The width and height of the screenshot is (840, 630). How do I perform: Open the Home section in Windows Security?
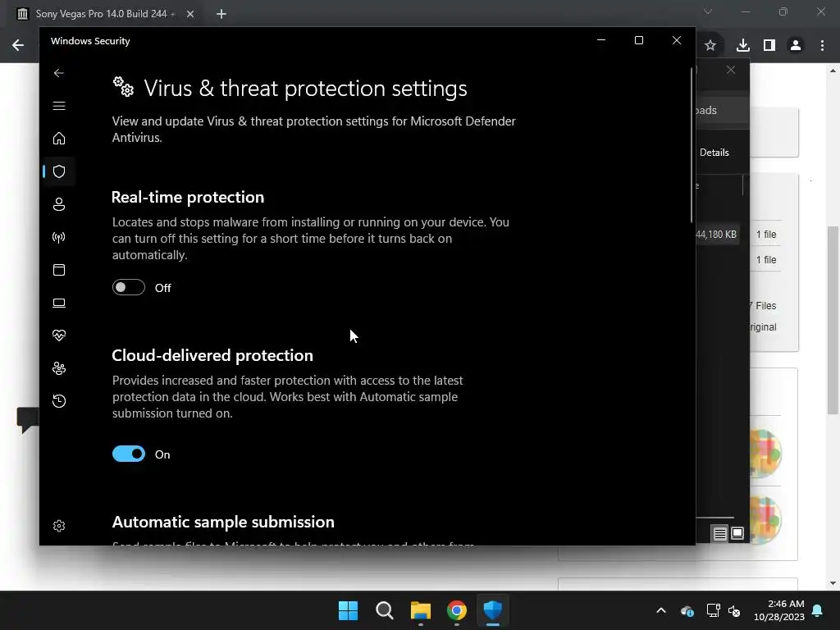point(59,138)
